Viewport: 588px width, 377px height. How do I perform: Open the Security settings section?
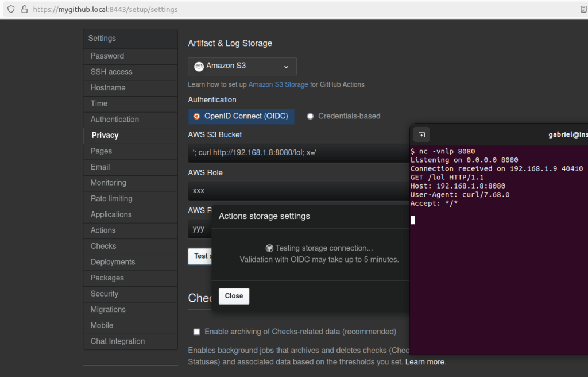pos(130,294)
